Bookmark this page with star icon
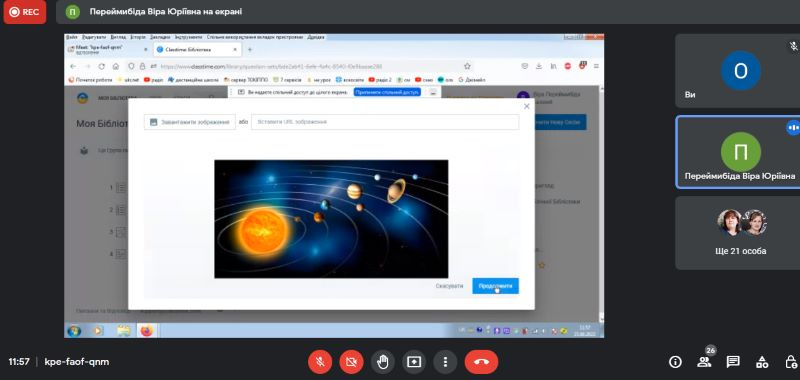 [467, 66]
